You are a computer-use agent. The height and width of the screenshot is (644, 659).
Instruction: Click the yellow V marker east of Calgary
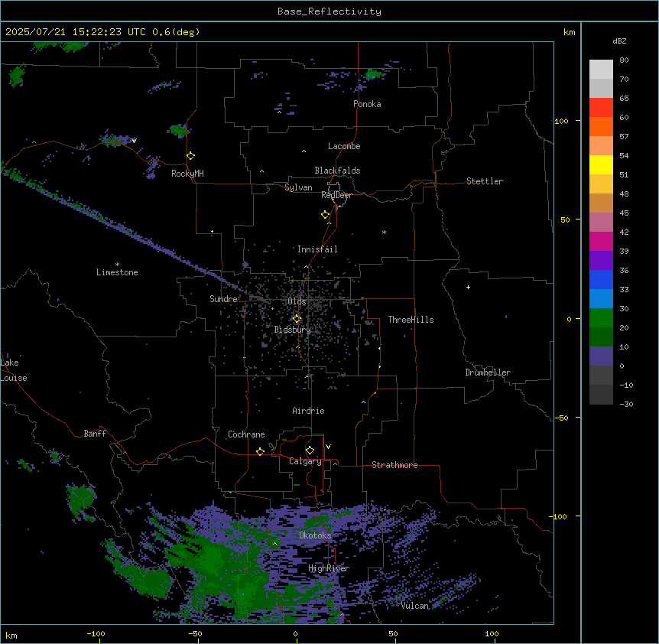tap(328, 447)
